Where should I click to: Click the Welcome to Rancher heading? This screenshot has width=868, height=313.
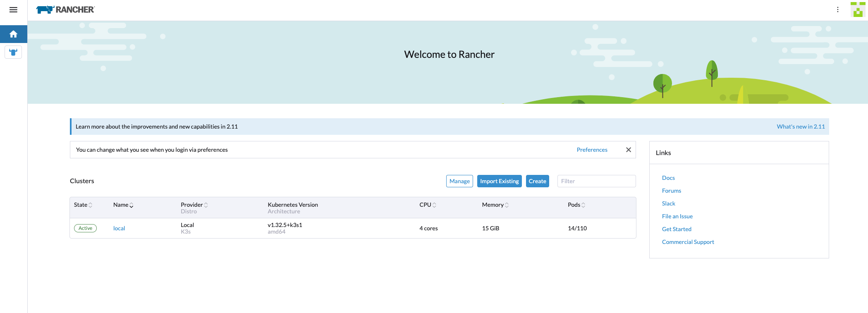[x=449, y=54]
